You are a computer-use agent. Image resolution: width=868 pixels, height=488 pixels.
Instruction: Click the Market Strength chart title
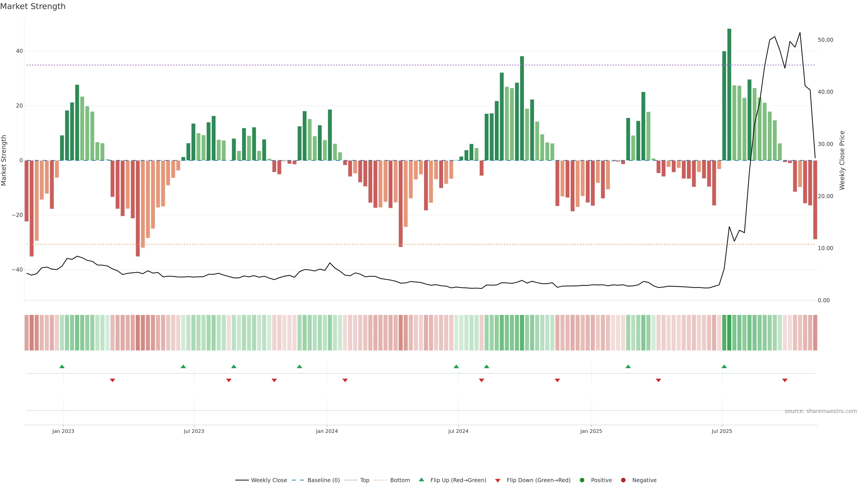click(x=33, y=6)
